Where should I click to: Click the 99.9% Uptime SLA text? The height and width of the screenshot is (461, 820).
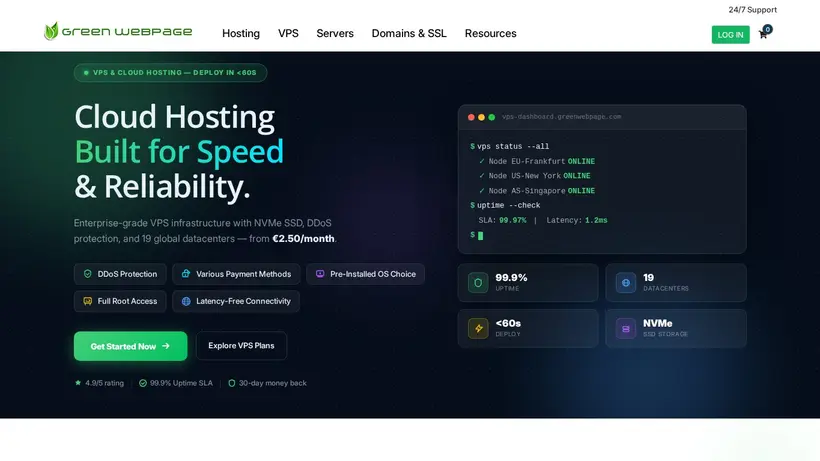[181, 383]
